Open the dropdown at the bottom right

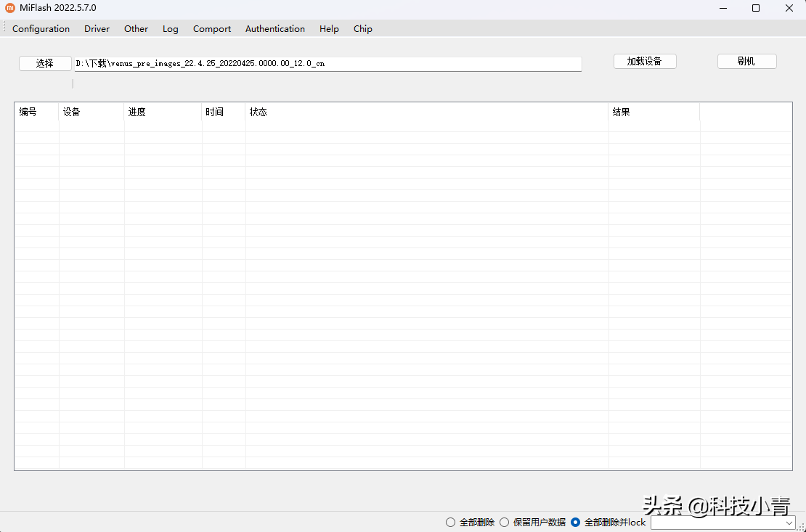(x=788, y=523)
